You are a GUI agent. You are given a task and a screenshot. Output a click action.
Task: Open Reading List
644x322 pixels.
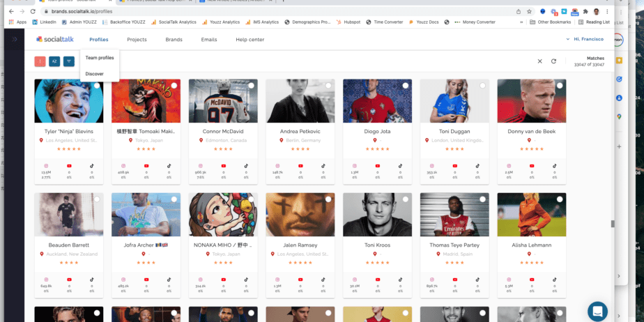click(x=594, y=22)
